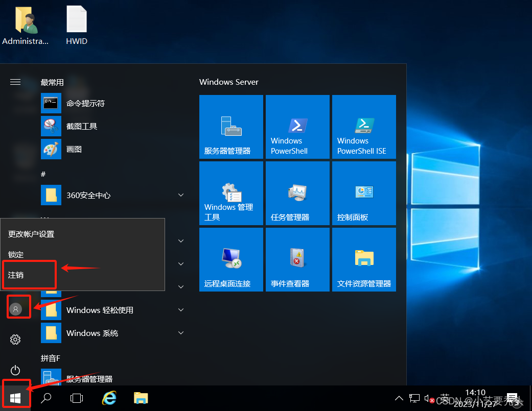Image resolution: width=532 pixels, height=411 pixels.
Task: Choose 锁定 in the user menu
Action: 82,254
